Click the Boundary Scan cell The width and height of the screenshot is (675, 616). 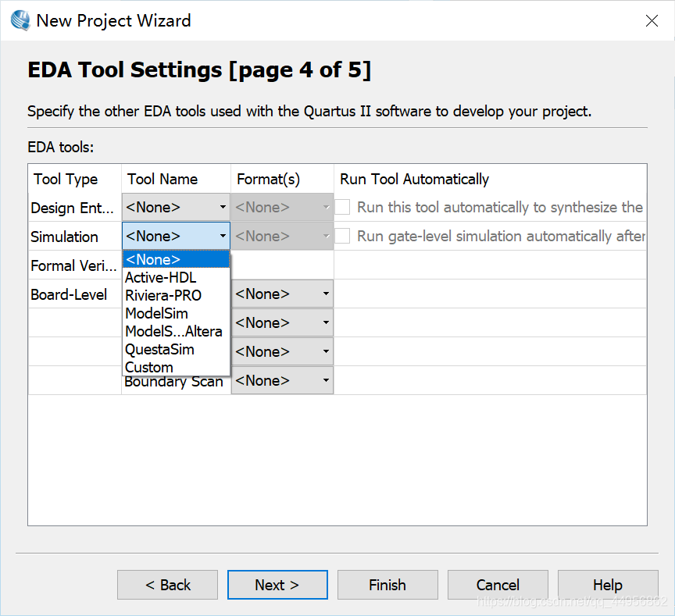tap(174, 383)
